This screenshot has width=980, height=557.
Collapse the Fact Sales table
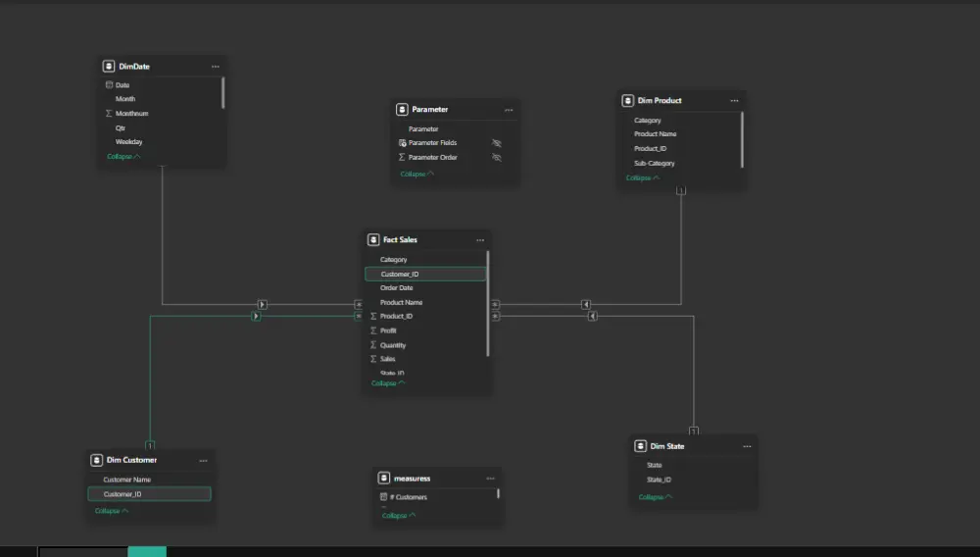388,383
